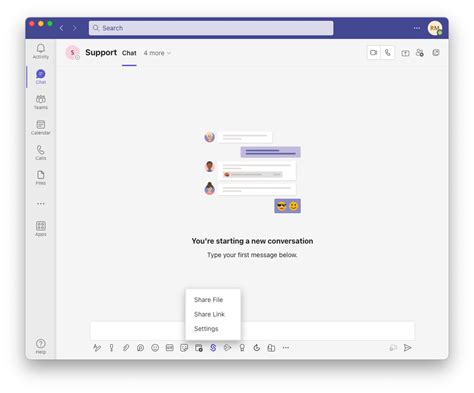This screenshot has width=474, height=393.
Task: Open the Stream app arrow icon
Action: pyautogui.click(x=228, y=348)
